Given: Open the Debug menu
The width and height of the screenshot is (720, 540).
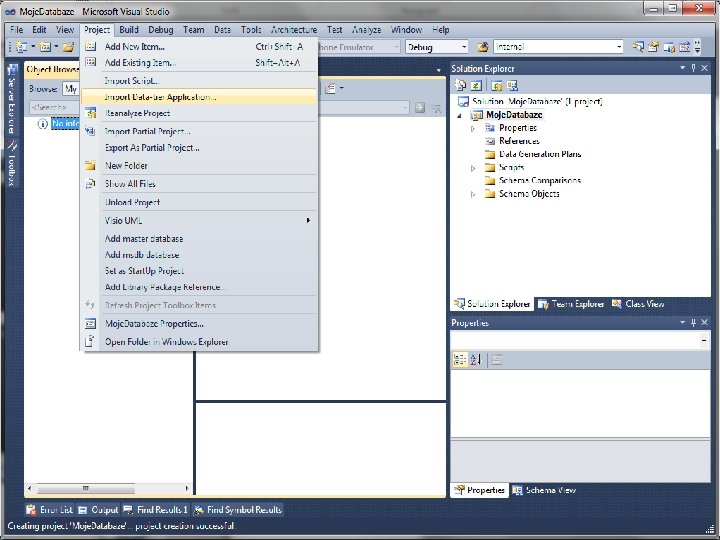Looking at the screenshot, I should coord(161,30).
